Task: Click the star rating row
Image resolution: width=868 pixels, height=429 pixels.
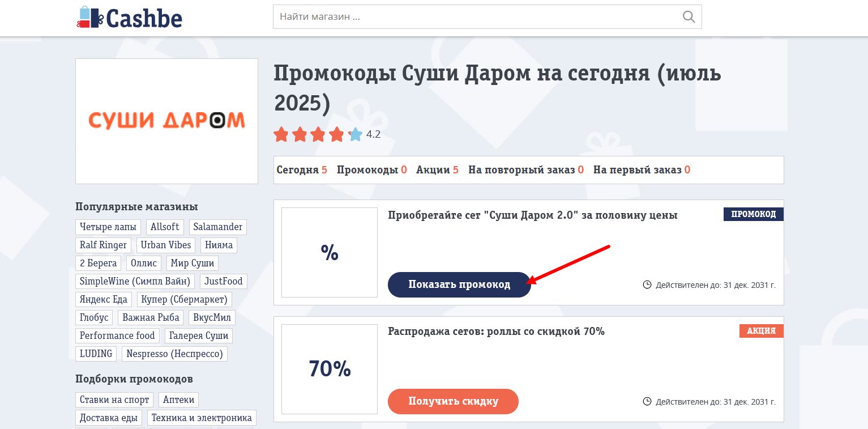Action: click(x=318, y=135)
